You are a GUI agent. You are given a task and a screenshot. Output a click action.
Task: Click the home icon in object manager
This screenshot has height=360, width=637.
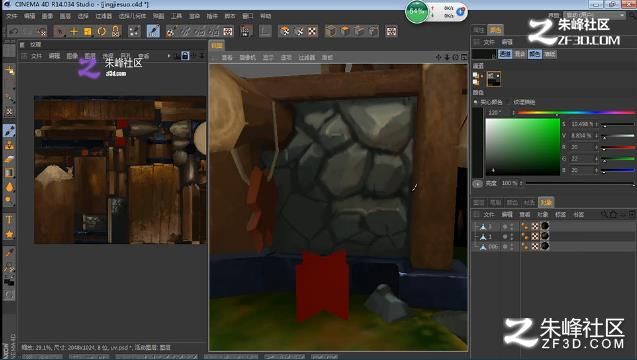coord(613,214)
